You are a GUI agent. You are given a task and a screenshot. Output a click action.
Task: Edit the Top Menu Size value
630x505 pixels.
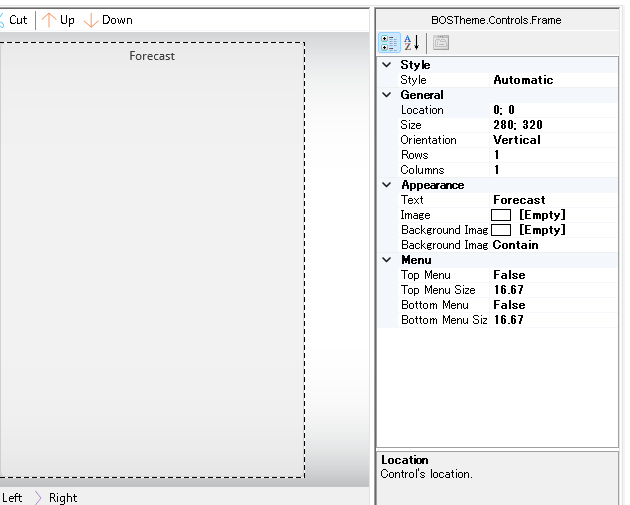click(553, 290)
